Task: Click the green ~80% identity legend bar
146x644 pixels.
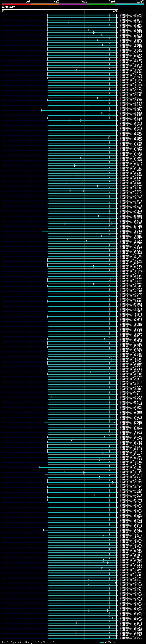Action: pos(101,4)
